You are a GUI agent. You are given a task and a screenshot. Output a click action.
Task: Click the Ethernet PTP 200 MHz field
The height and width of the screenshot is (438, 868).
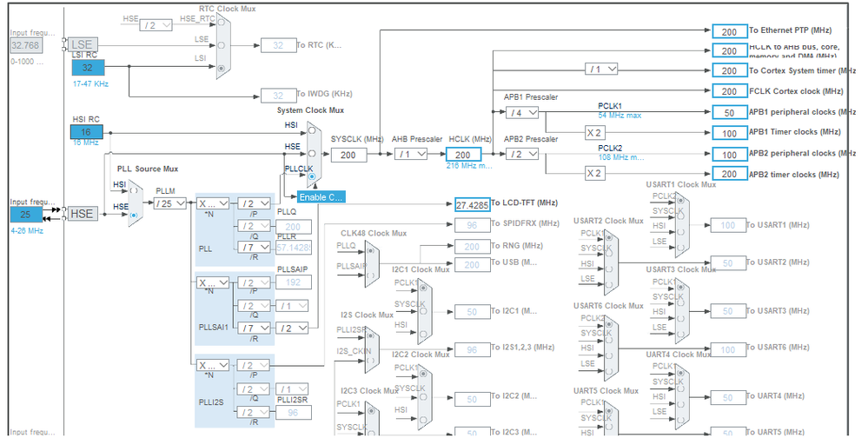click(x=730, y=32)
